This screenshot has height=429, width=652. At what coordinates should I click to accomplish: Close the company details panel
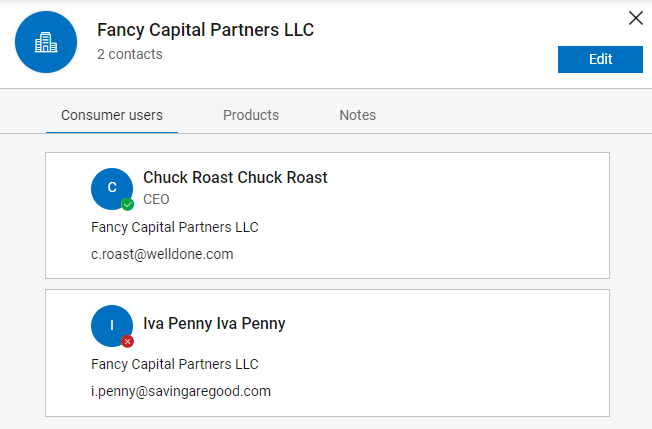point(636,18)
